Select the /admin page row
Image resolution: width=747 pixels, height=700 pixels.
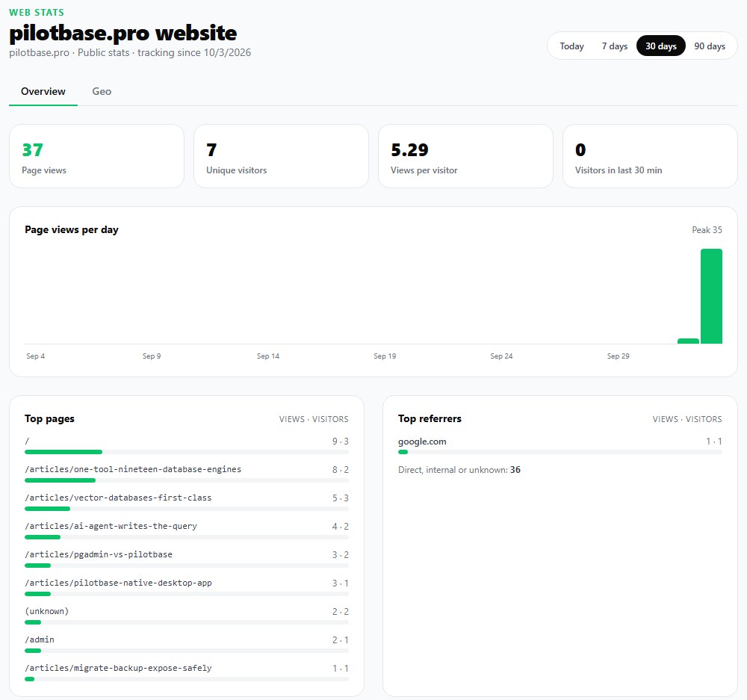pos(187,644)
